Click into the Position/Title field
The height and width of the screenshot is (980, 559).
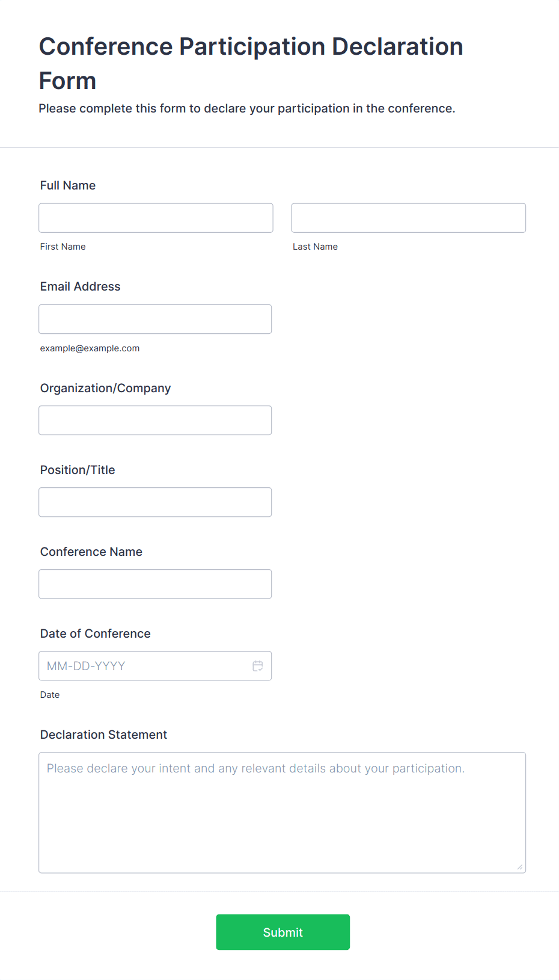pyautogui.click(x=155, y=502)
